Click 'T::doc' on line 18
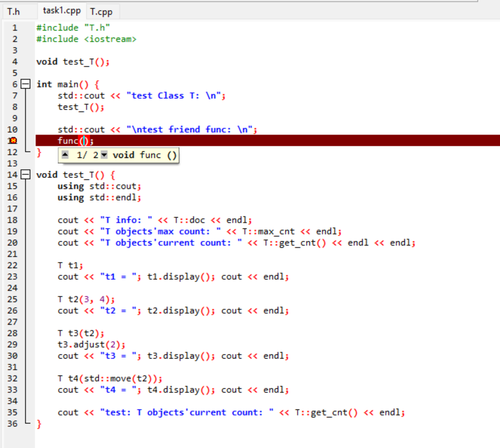The image size is (500, 448). click(x=189, y=220)
